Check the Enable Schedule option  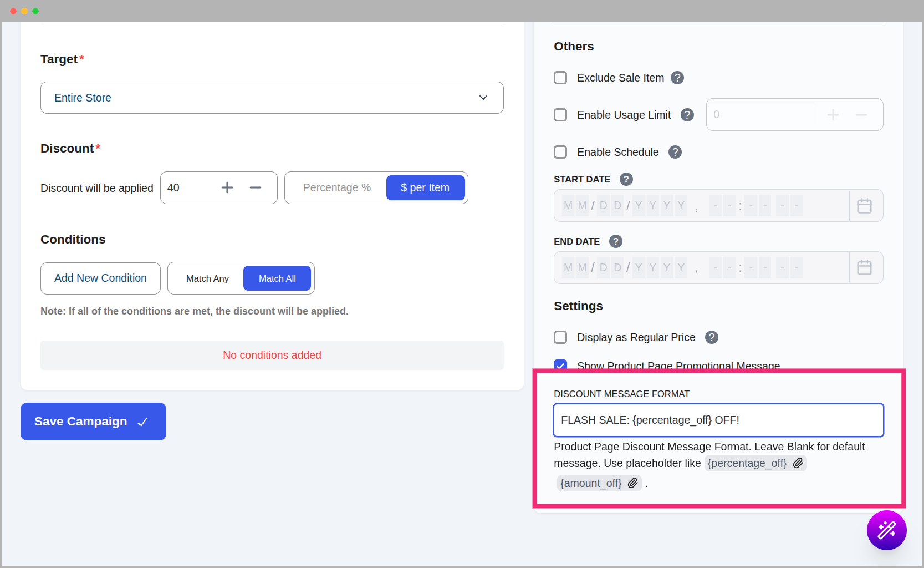pos(560,152)
